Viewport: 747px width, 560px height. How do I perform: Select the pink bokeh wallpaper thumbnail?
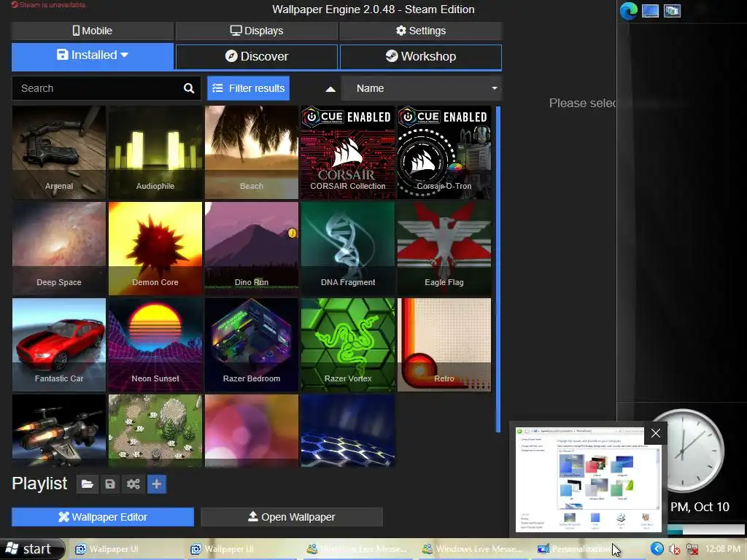(252, 430)
